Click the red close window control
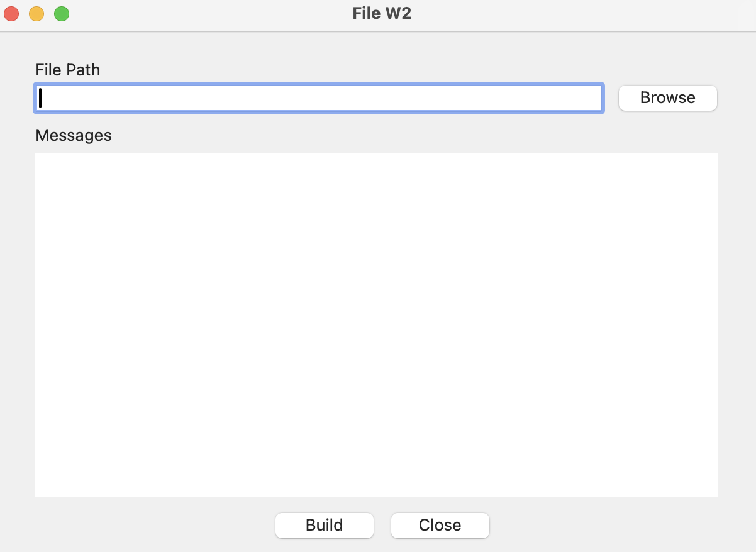The height and width of the screenshot is (552, 756). point(11,13)
